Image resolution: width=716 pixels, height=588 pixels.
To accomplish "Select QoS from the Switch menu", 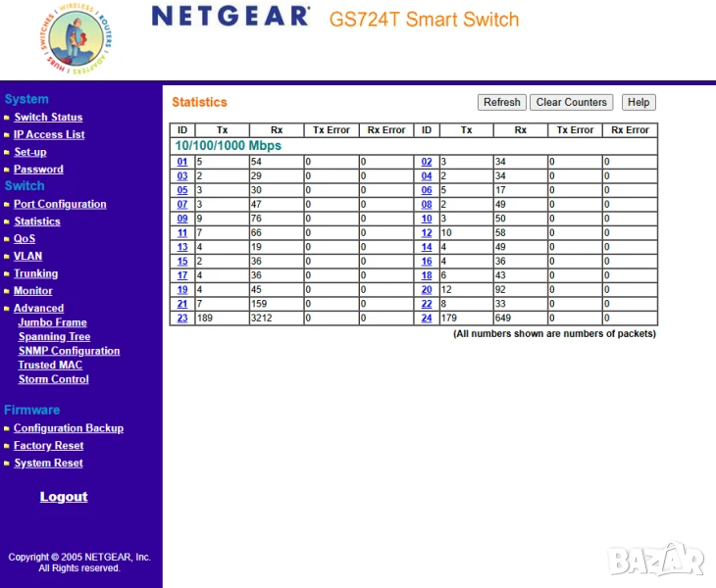I will (25, 238).
